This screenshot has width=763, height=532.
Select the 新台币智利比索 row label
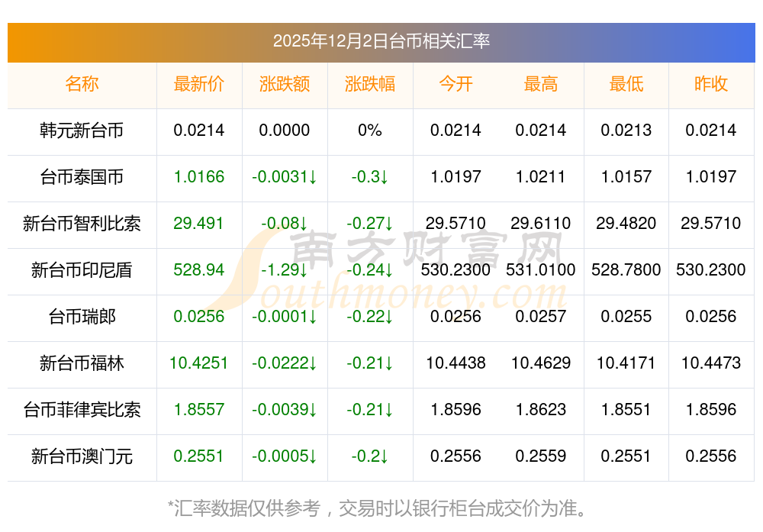[x=82, y=224]
